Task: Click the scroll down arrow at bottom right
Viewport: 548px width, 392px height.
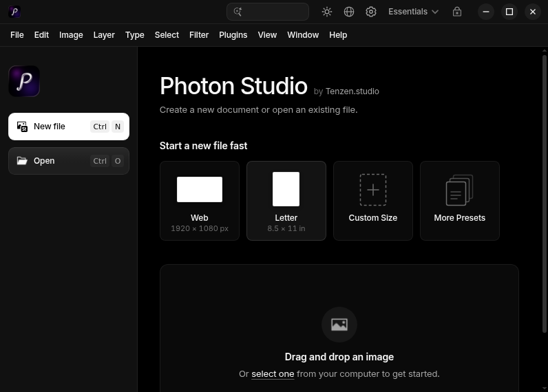Action: tap(545, 388)
